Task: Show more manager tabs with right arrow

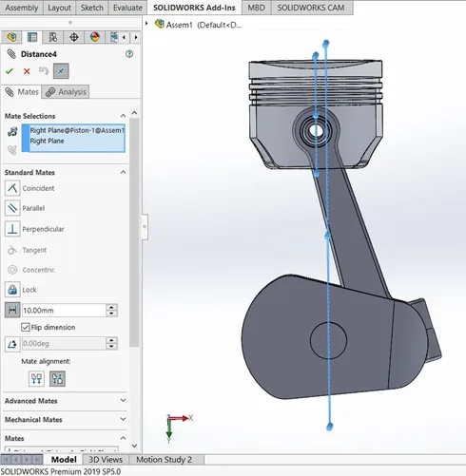Action: point(136,37)
